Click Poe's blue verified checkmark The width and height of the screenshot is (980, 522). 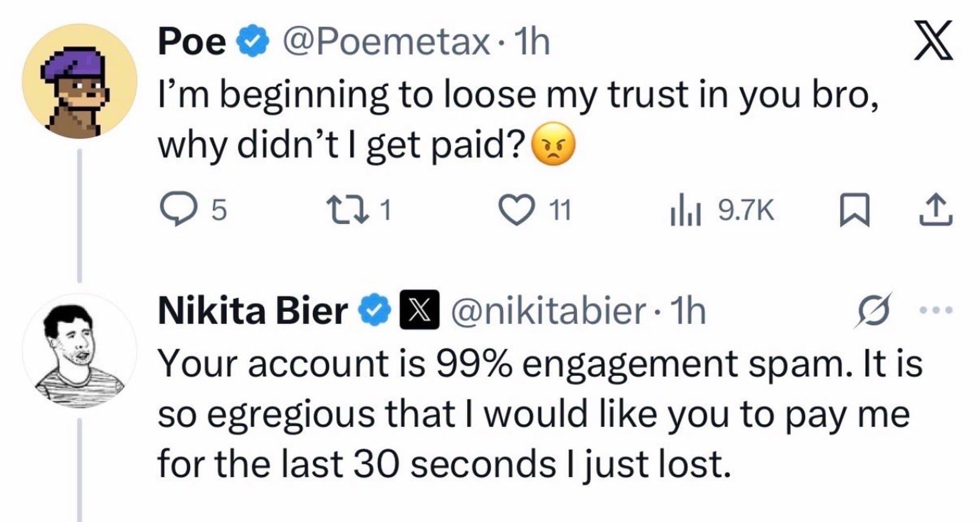tap(253, 42)
